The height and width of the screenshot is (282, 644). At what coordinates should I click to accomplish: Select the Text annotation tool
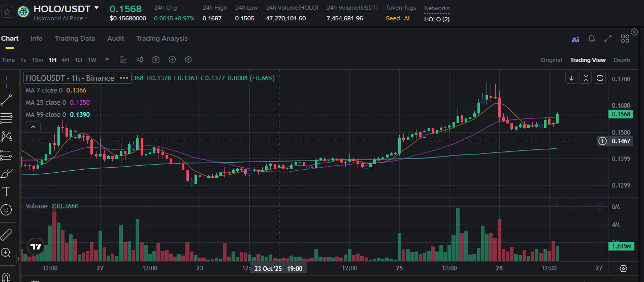7,192
